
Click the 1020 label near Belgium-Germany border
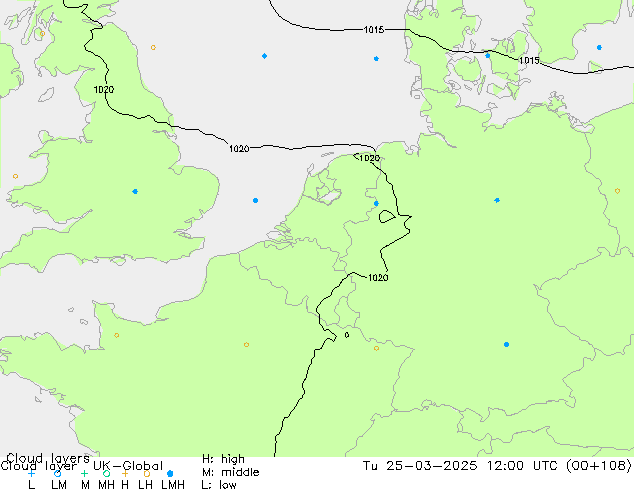pos(378,277)
